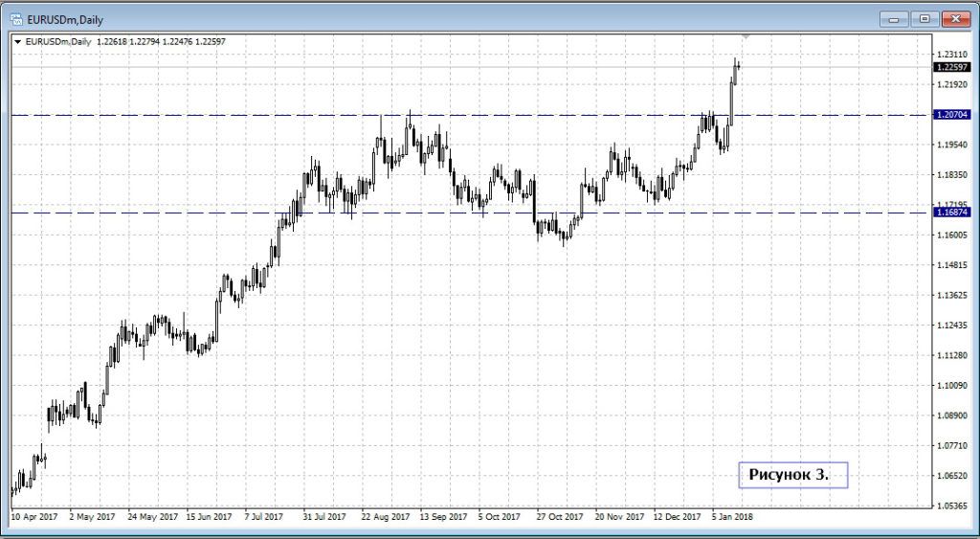Click the 1.20704 price label on axis
This screenshot has height=539, width=980.
(x=953, y=115)
